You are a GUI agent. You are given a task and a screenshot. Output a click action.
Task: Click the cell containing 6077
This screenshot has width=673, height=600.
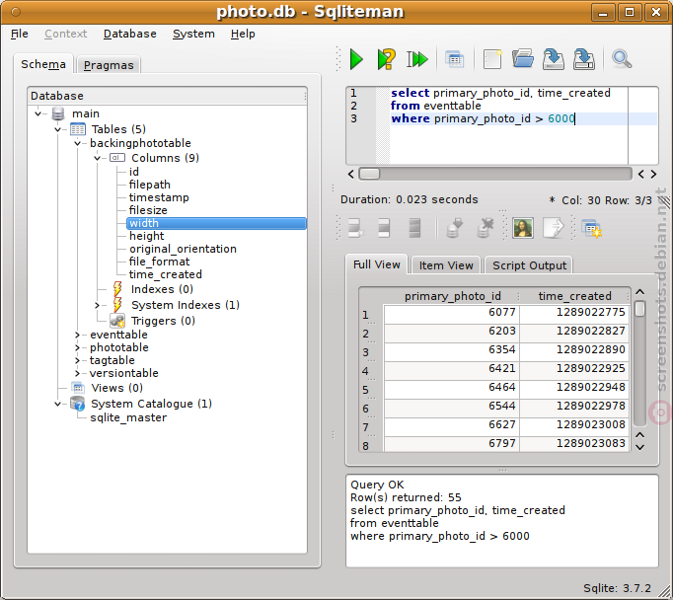[452, 313]
